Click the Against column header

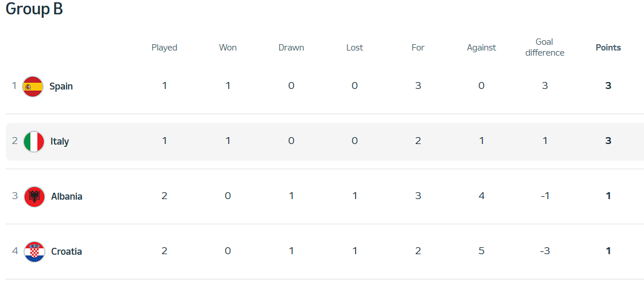click(481, 48)
